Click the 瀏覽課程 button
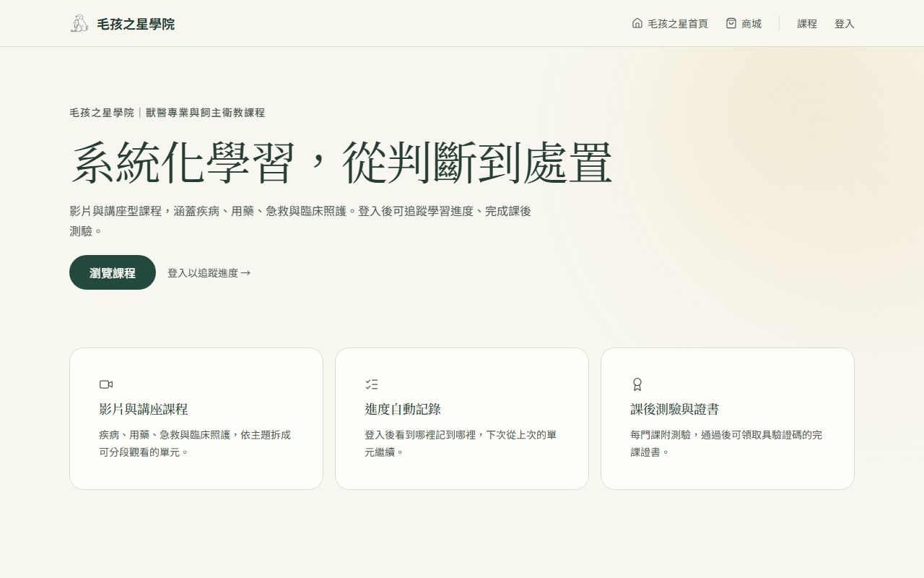This screenshot has height=578, width=924. click(x=113, y=272)
